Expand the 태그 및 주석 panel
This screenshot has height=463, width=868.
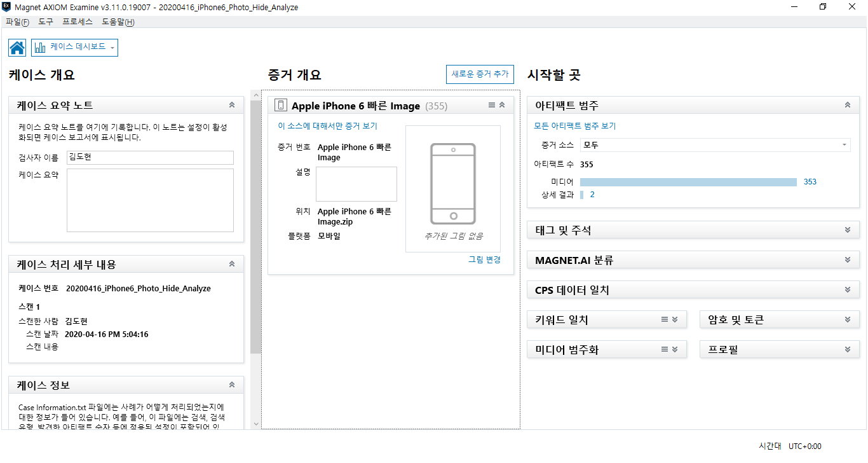point(847,230)
